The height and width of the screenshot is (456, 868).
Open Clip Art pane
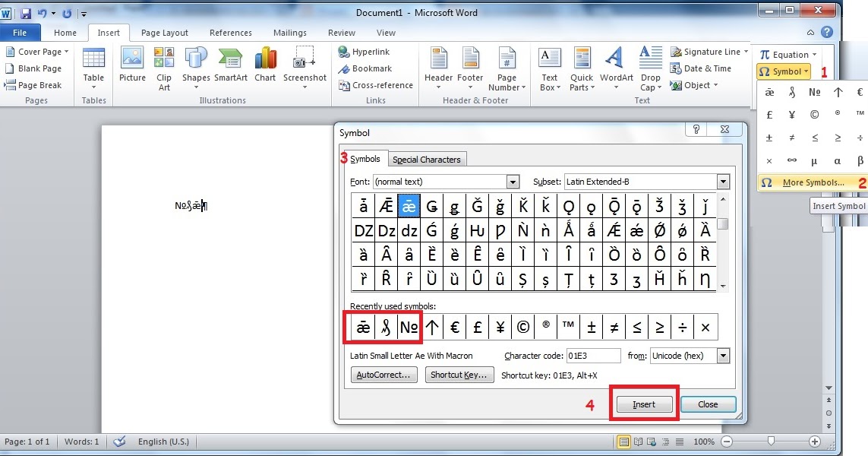(164, 68)
